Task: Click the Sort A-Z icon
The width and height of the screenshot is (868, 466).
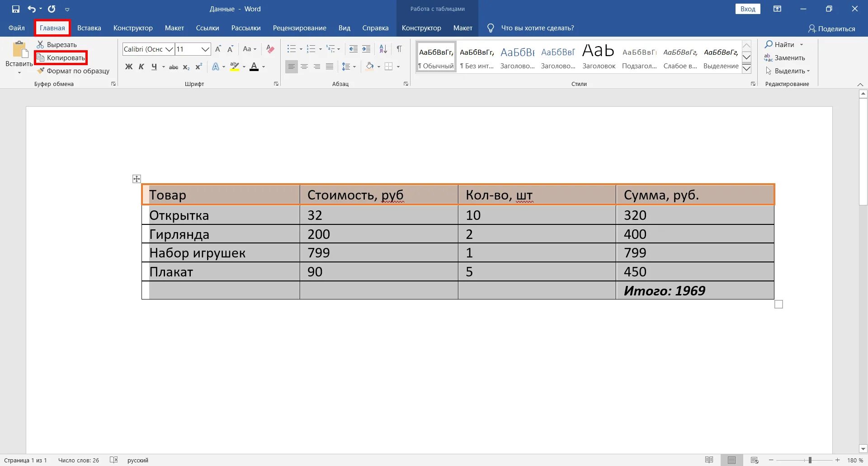Action: (x=383, y=49)
